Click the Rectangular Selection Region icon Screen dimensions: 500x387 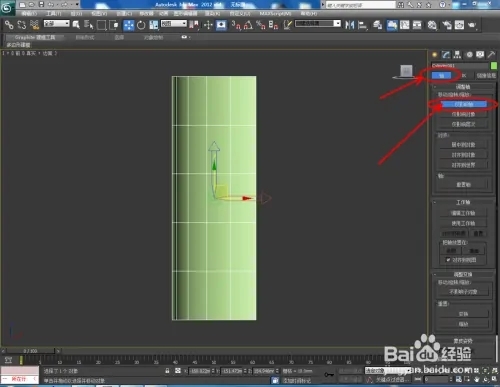101,25
